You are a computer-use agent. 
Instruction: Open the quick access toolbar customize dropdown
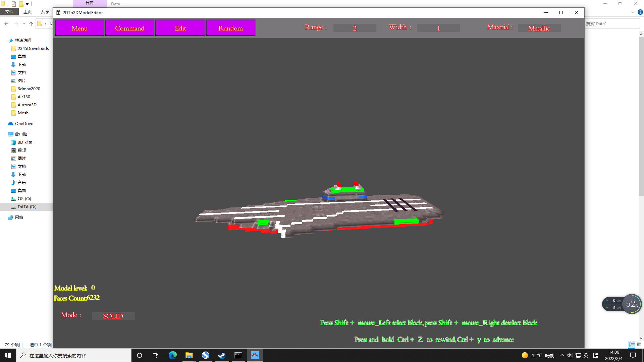tap(27, 4)
